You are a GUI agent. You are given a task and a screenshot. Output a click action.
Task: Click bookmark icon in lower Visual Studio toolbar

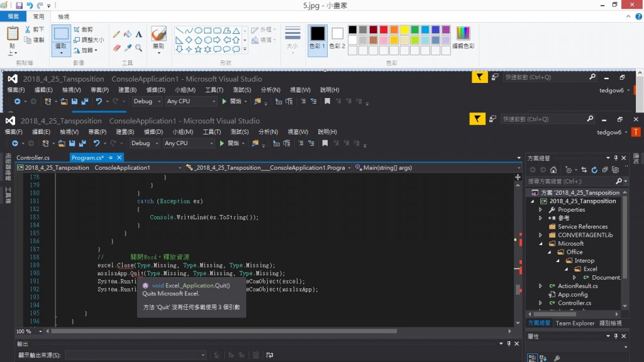point(325,143)
